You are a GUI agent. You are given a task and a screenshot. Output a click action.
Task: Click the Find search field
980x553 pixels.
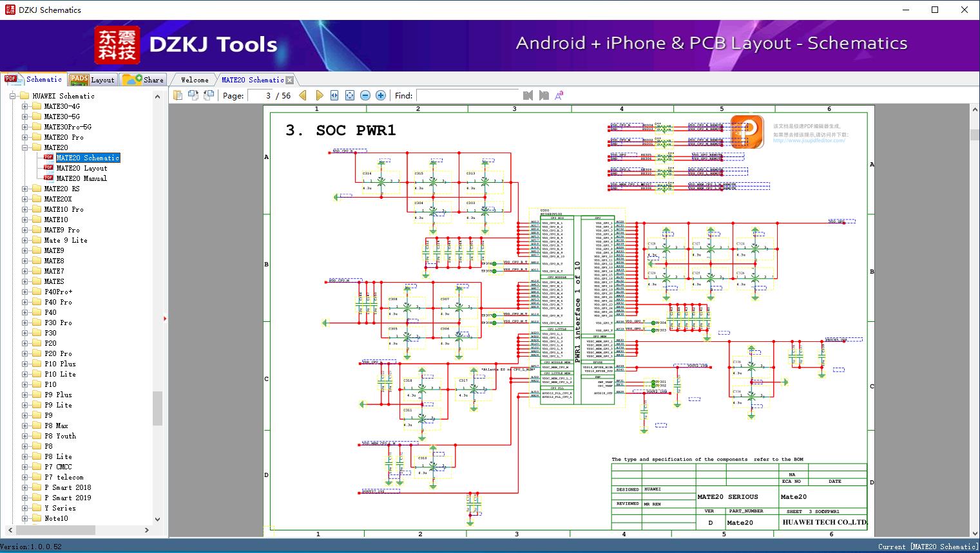(467, 95)
